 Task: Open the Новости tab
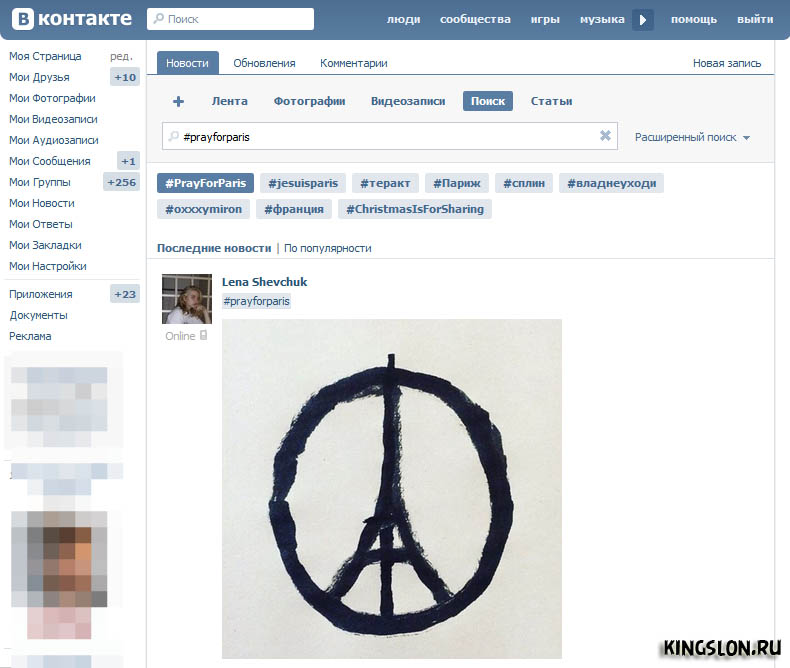click(x=187, y=63)
